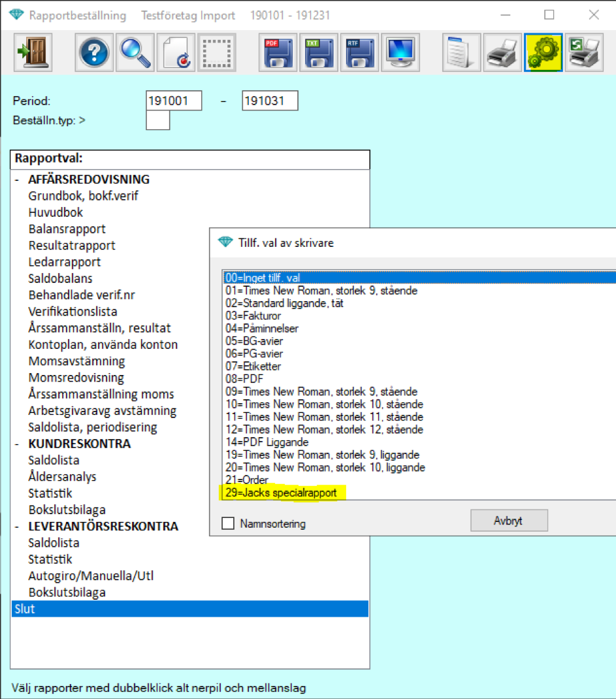Click the Beställn.typ input box

(x=158, y=120)
